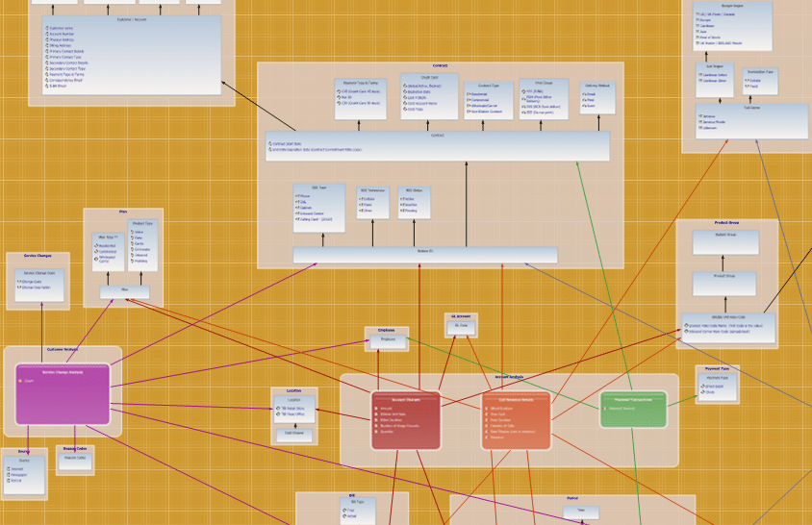
Task: Click the Period group title
Action: click(x=572, y=498)
